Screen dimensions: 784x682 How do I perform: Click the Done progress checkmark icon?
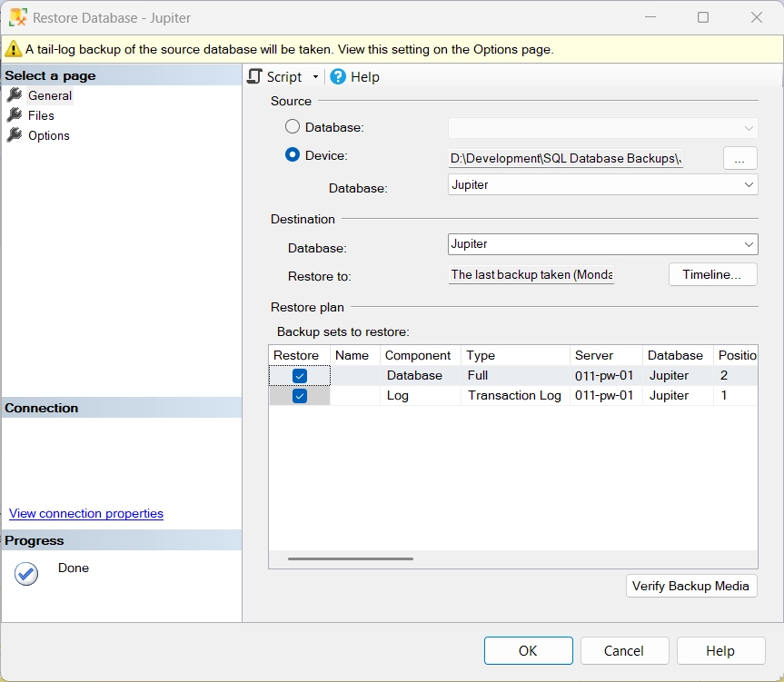click(26, 573)
